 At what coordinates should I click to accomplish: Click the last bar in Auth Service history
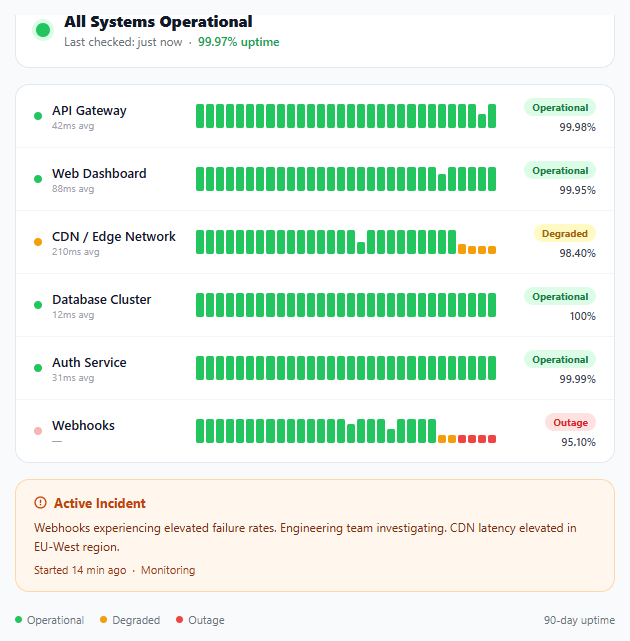[x=492, y=368]
